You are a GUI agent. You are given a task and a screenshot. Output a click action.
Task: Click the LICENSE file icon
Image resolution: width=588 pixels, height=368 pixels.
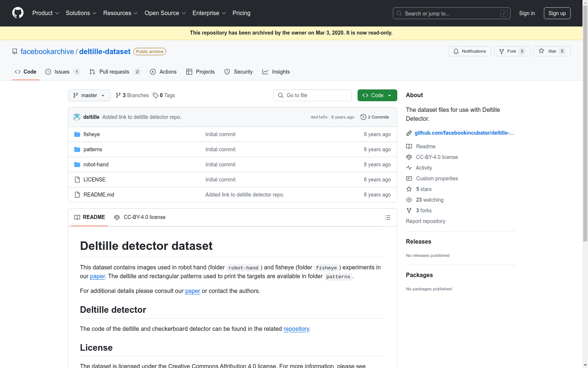77,180
